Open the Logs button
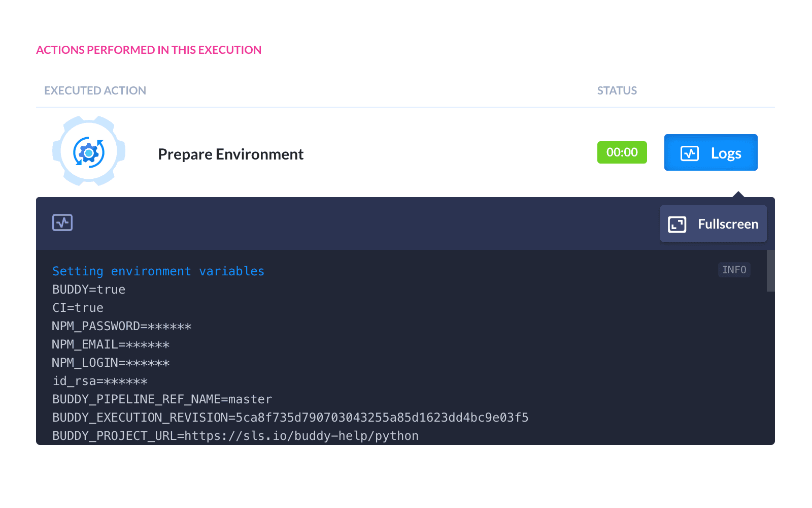 [710, 152]
